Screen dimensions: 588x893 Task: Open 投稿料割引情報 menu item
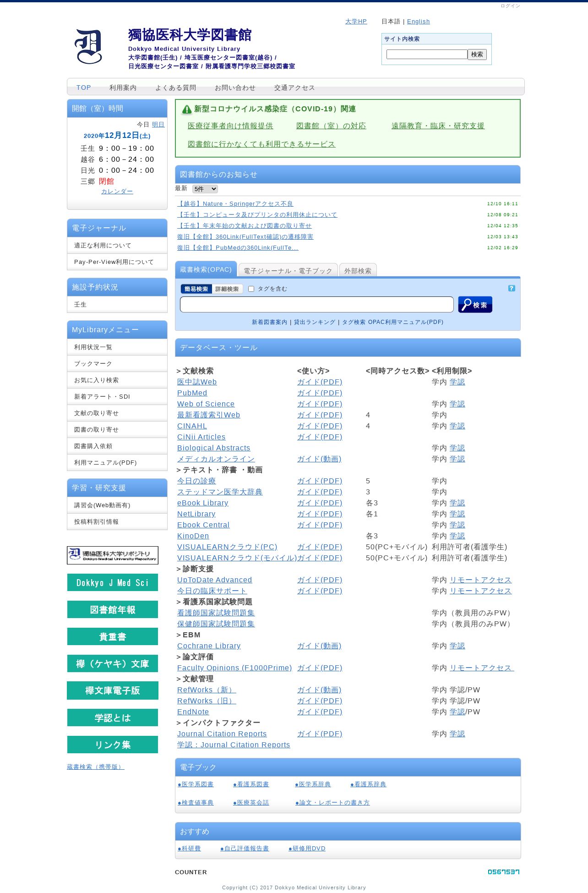117,522
